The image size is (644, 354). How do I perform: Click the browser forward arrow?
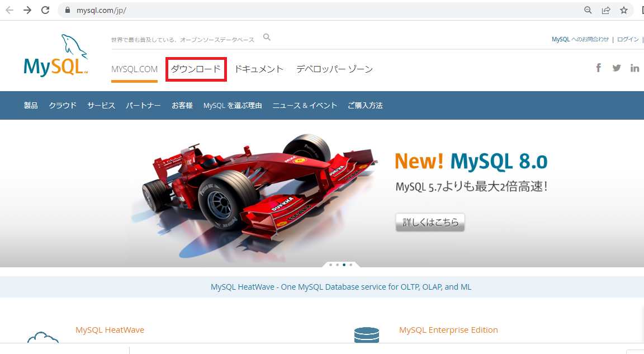(x=27, y=10)
